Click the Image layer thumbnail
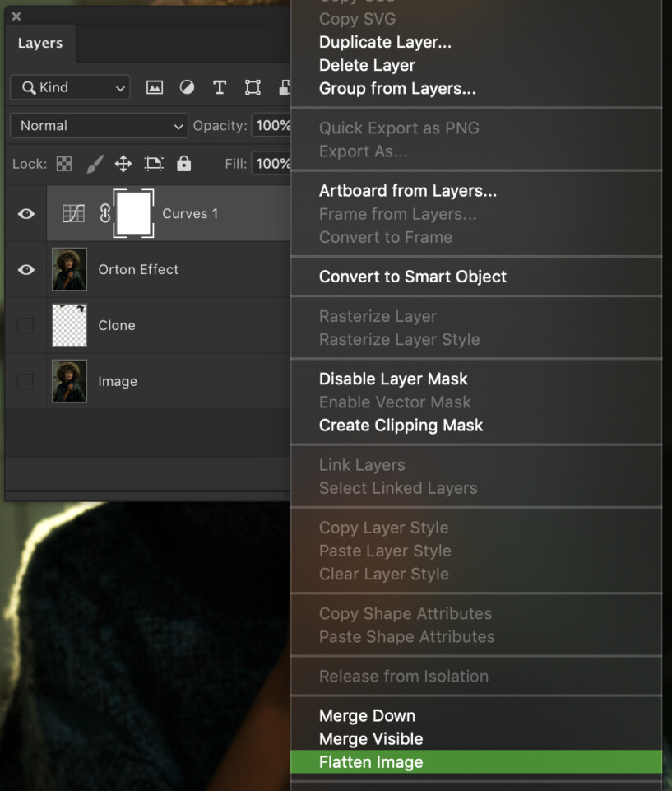Screen dimensions: 672x791 69,381
